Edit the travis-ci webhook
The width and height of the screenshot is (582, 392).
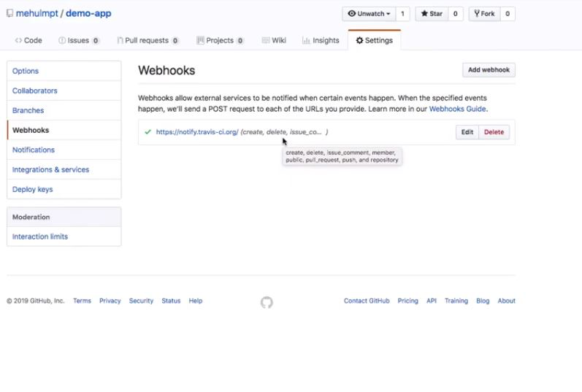point(467,132)
